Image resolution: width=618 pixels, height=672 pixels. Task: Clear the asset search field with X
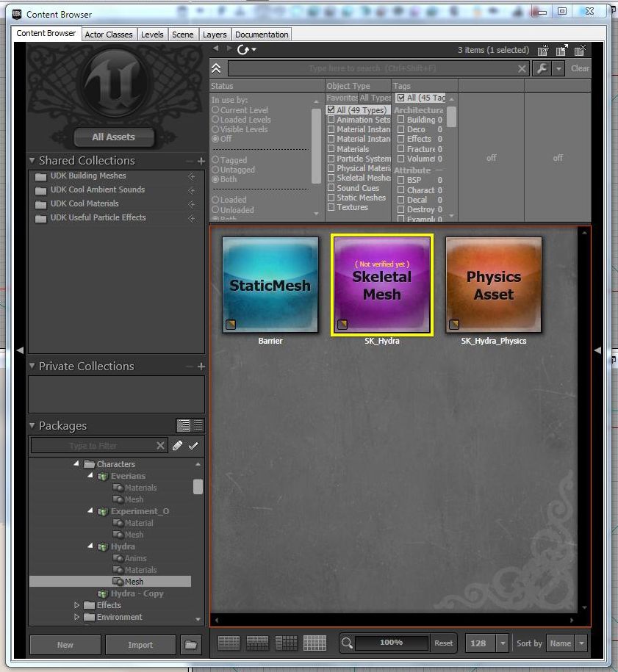coord(522,68)
